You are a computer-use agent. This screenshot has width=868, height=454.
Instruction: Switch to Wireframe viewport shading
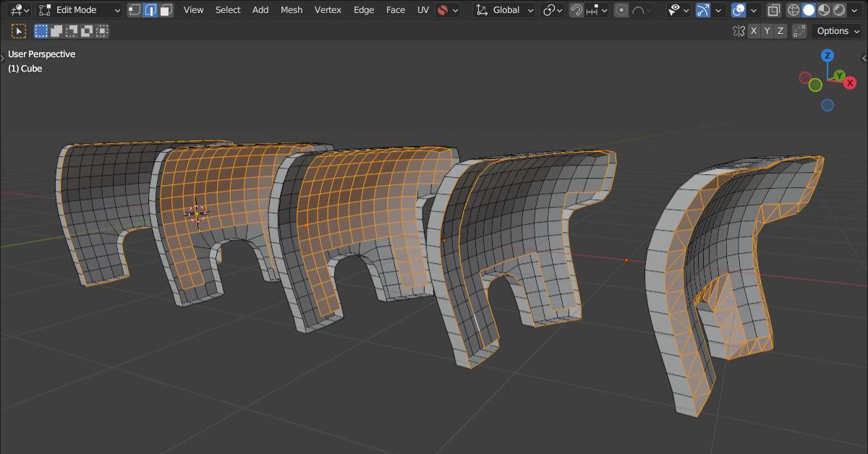(793, 9)
